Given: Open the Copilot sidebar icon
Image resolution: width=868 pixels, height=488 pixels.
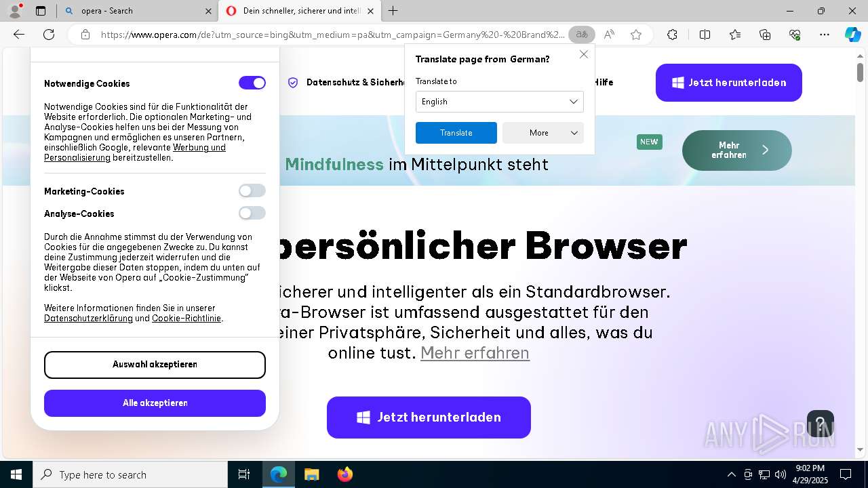Looking at the screenshot, I should tap(852, 35).
